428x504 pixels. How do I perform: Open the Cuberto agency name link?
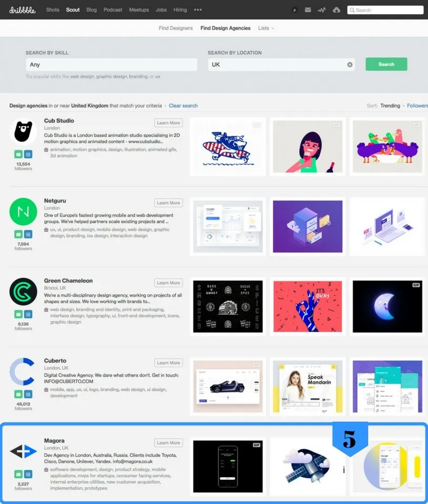pos(55,361)
